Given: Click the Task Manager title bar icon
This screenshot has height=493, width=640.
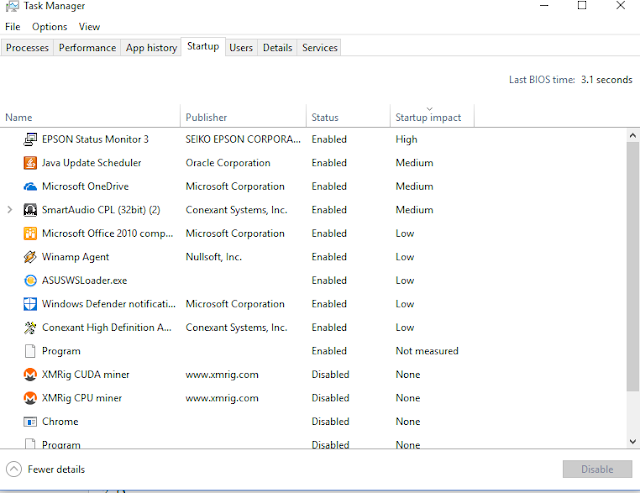Looking at the screenshot, I should [x=12, y=6].
